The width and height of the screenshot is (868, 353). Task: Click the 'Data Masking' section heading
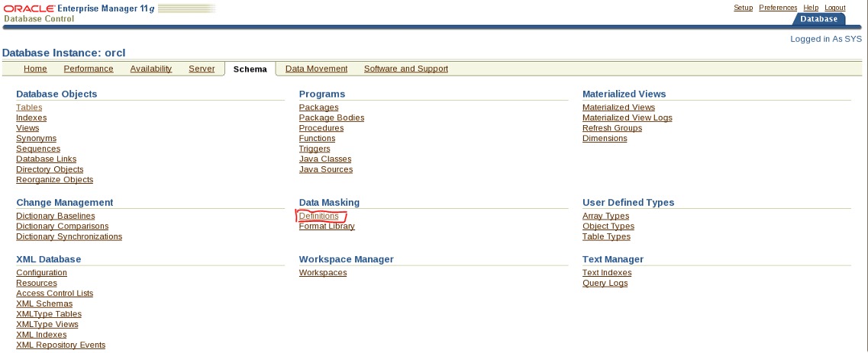click(329, 203)
